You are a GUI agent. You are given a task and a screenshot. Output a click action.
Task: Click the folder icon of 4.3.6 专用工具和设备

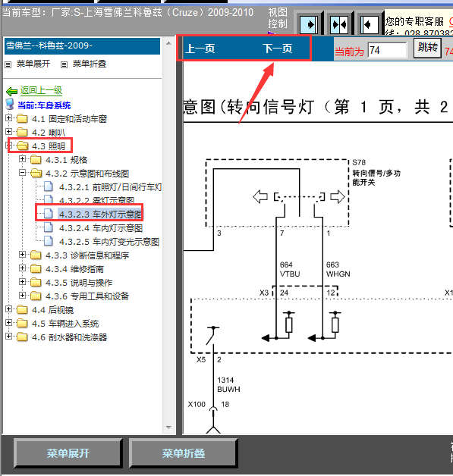(x=36, y=296)
